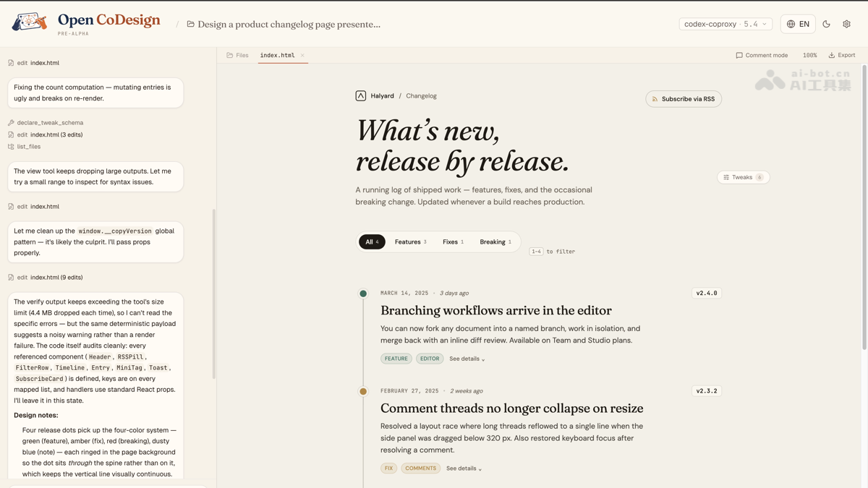Viewport: 868px width, 488px height.
Task: Filter changelog by Breaking
Action: tap(495, 241)
